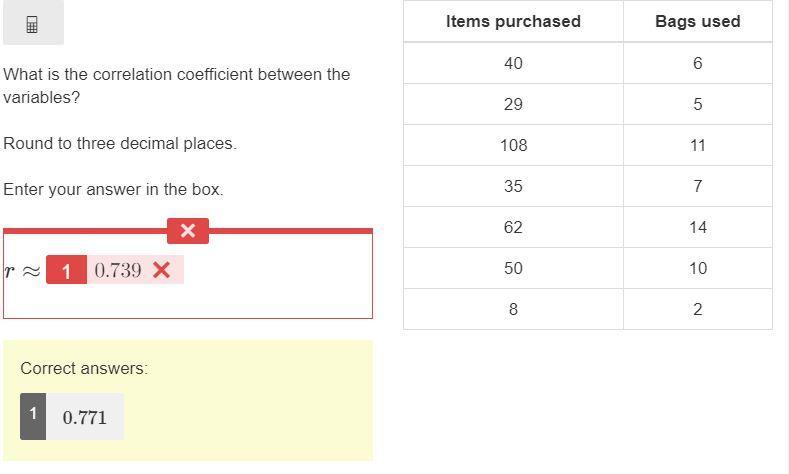The height and width of the screenshot is (474, 789).
Task: Click the red number 1 answer badge
Action: pyautogui.click(x=66, y=271)
